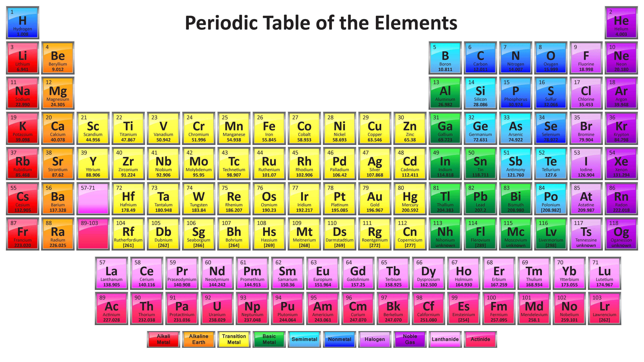Click the Lanthanide legend swatch
644x362 pixels.
[x=445, y=339]
